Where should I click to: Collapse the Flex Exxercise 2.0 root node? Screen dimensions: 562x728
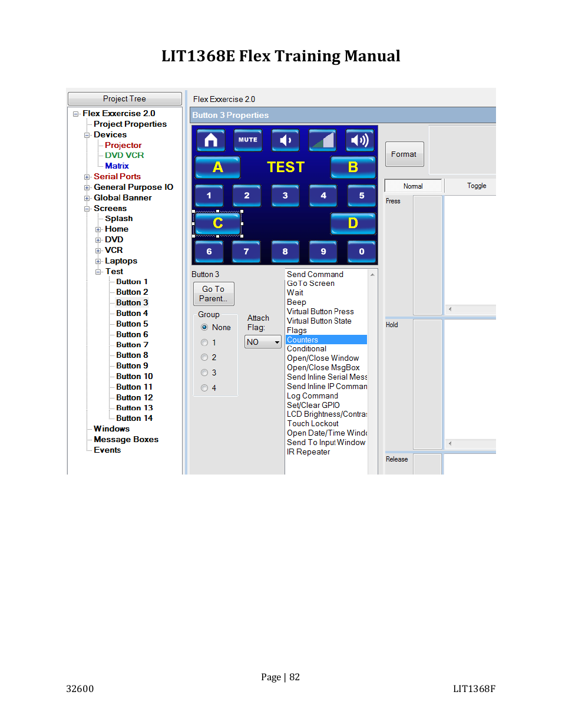pyautogui.click(x=76, y=114)
